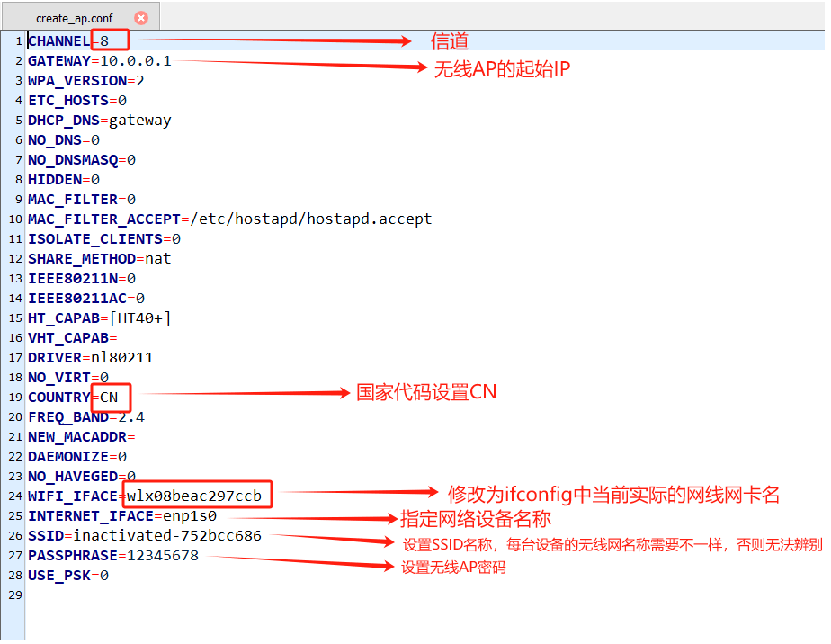Screen dimensions: 831x644
Task: Place cursor on the CHANNEL=8 line
Action: tap(68, 41)
